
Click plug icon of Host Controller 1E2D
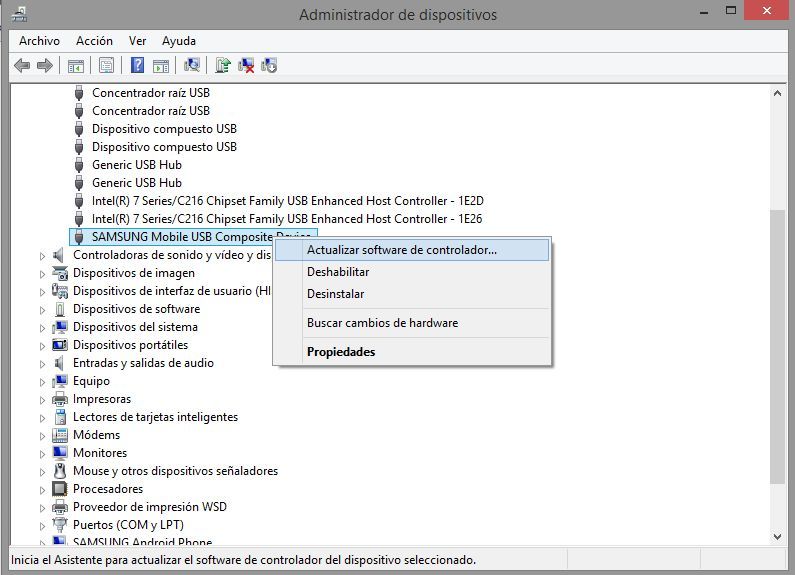pos(79,201)
